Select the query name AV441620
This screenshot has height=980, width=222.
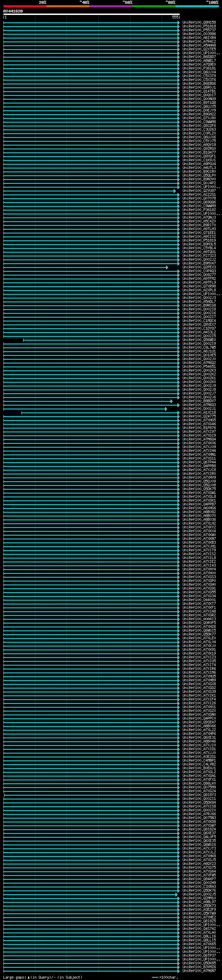[13, 11]
